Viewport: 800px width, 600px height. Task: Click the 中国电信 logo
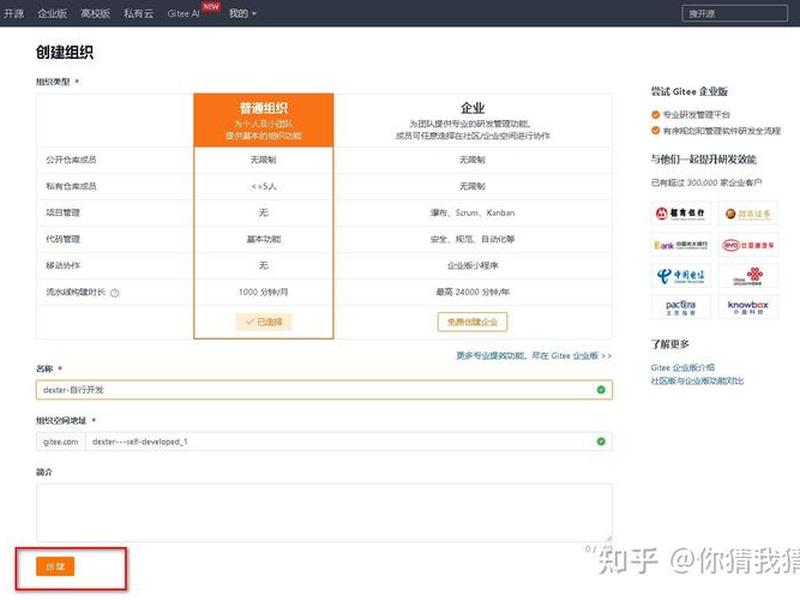(681, 276)
